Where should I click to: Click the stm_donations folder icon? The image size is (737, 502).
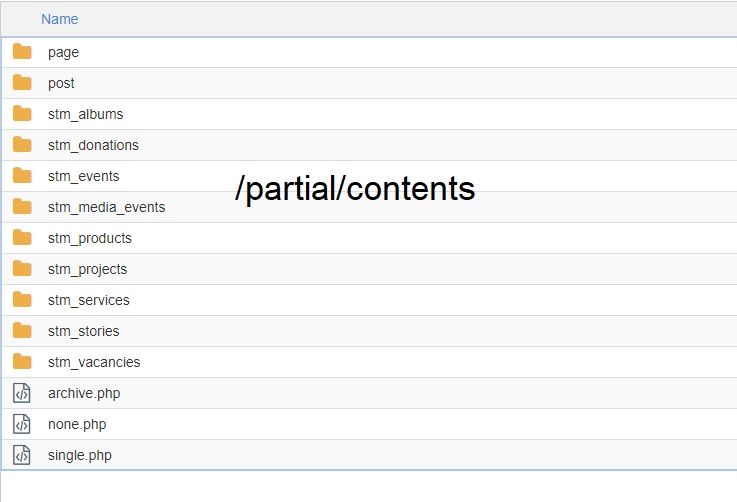(x=22, y=145)
